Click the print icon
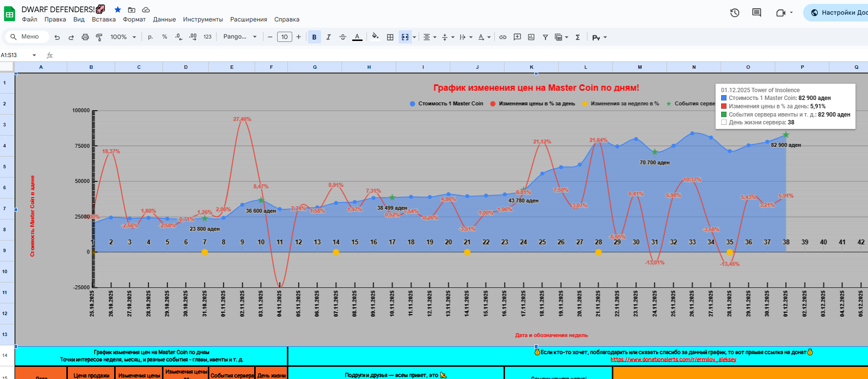868x379 pixels. click(85, 37)
